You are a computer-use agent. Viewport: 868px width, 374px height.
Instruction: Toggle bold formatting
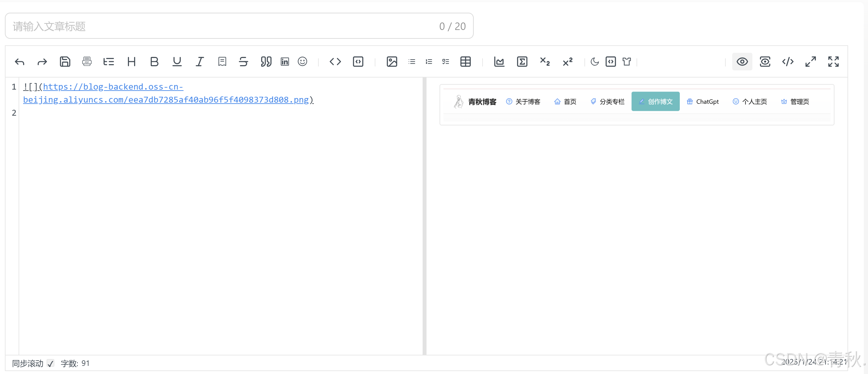coord(154,62)
